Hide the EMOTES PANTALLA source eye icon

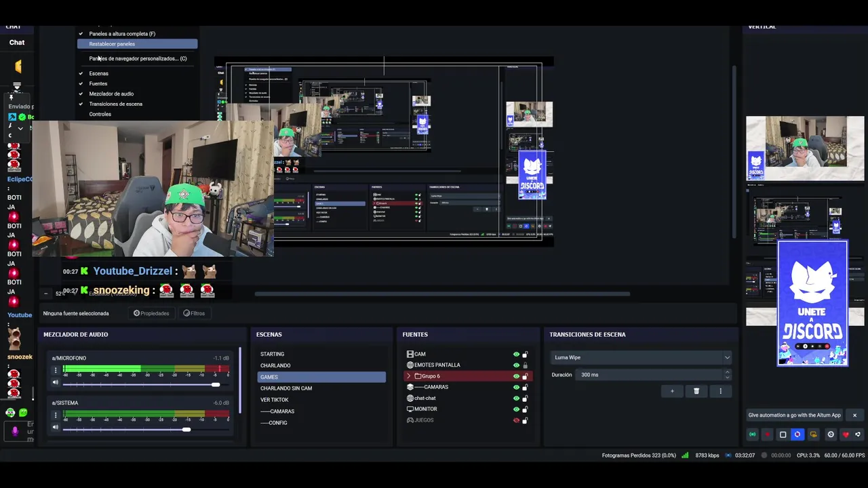pos(516,365)
